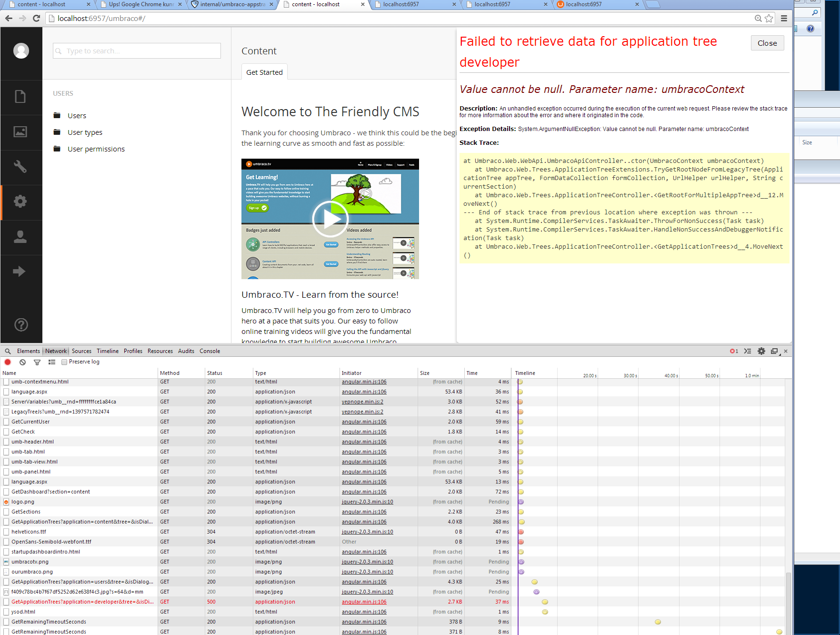This screenshot has width=840, height=635.
Task: Switch to the Profiles DevTools tab
Action: [x=133, y=351]
